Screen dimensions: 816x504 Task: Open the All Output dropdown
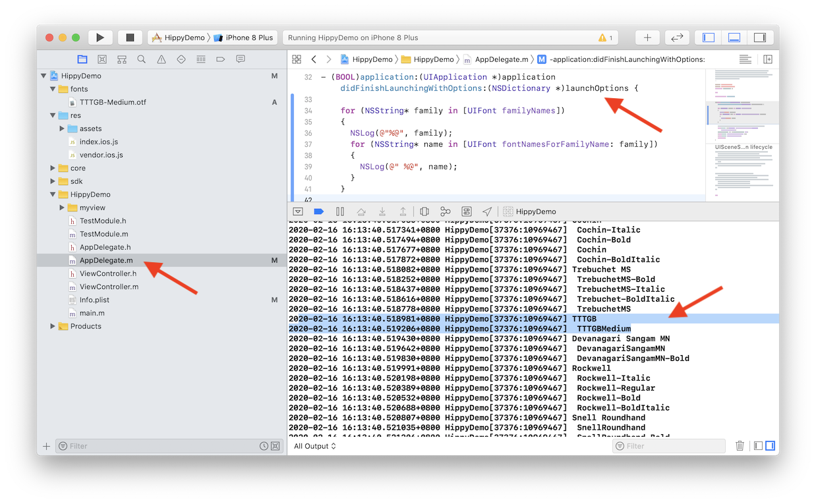point(315,446)
